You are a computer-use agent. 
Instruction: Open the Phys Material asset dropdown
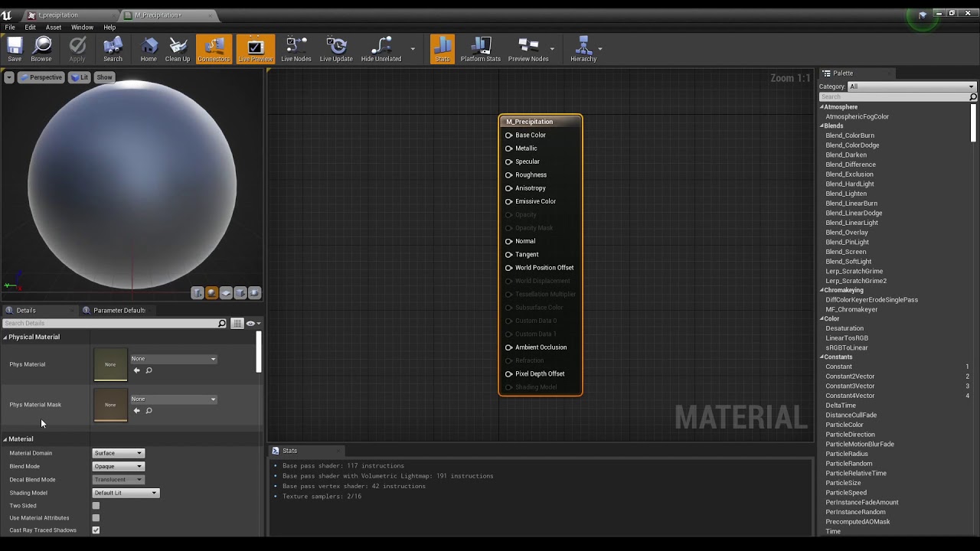tap(174, 359)
